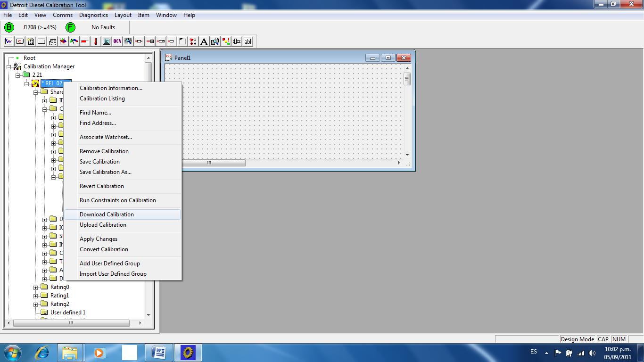Choose Find Name... in the context menu

tap(123, 113)
